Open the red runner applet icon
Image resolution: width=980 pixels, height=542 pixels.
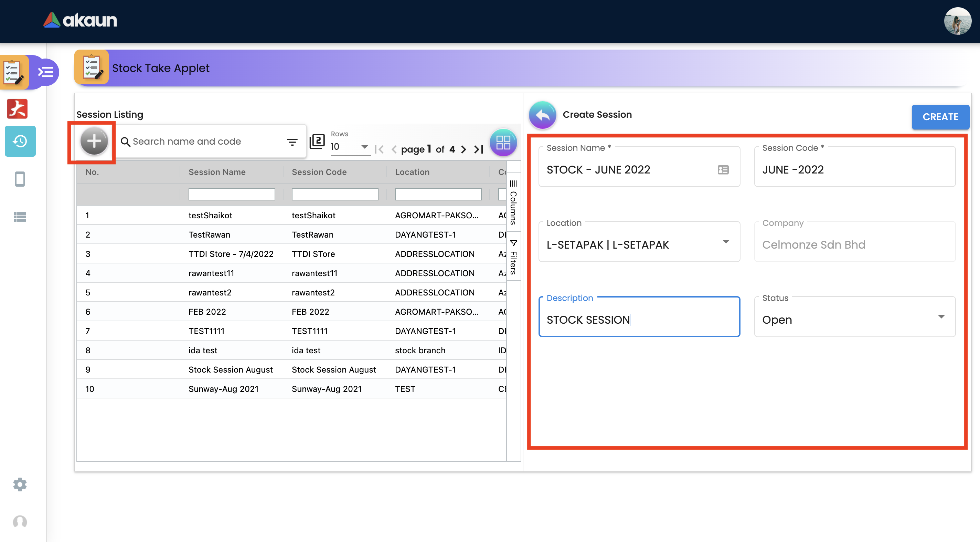tap(18, 109)
